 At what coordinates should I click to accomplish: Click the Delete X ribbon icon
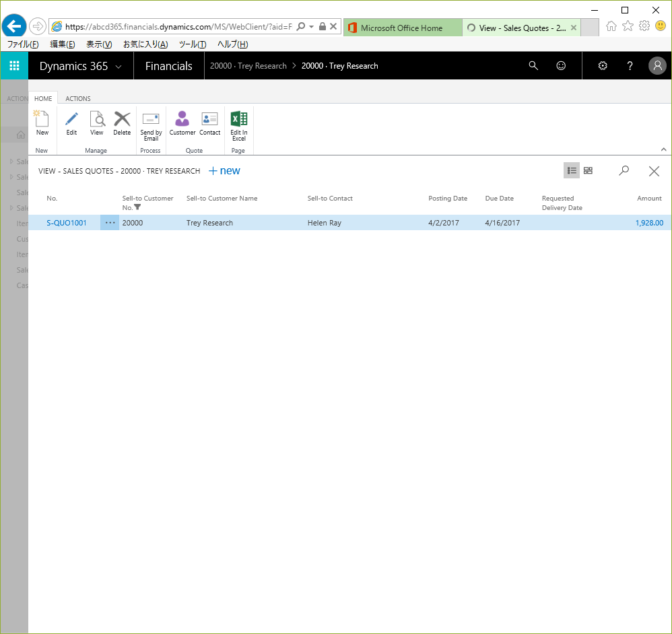(122, 118)
